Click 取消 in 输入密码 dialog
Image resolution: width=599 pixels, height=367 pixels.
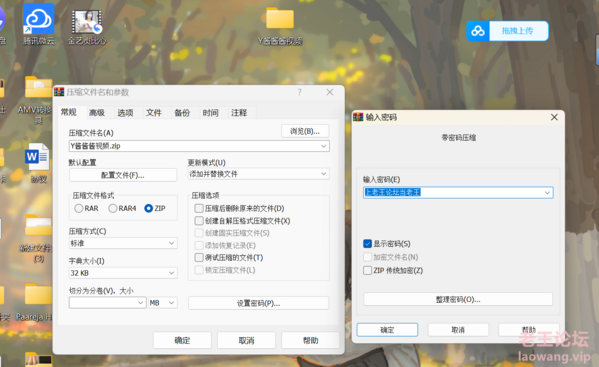(458, 330)
